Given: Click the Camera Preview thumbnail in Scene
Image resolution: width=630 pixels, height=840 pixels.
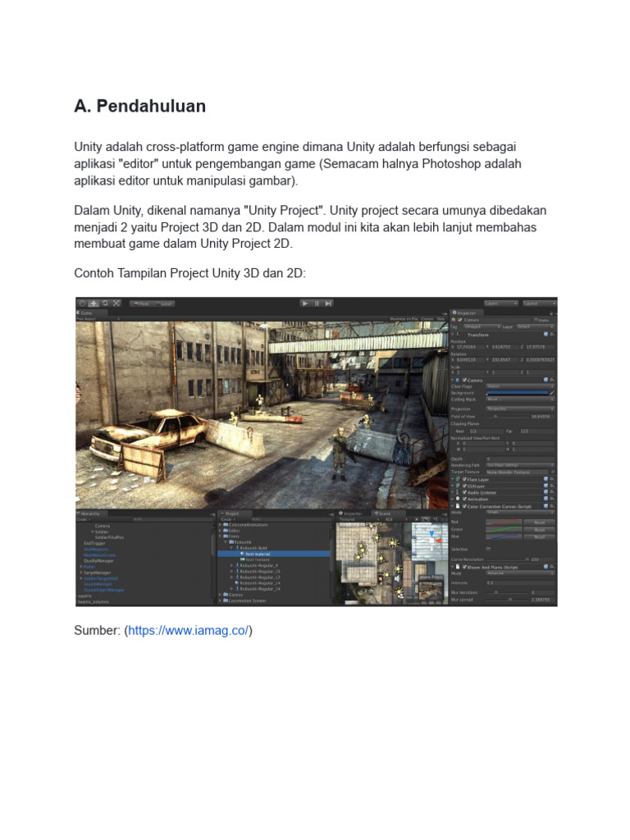Looking at the screenshot, I should (x=431, y=587).
